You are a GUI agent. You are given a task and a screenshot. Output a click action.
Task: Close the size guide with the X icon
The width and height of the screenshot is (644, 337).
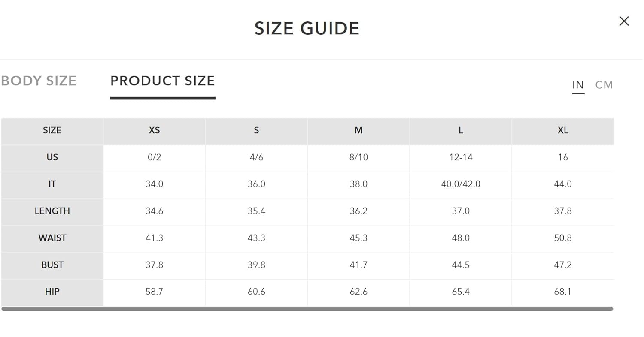click(x=624, y=21)
